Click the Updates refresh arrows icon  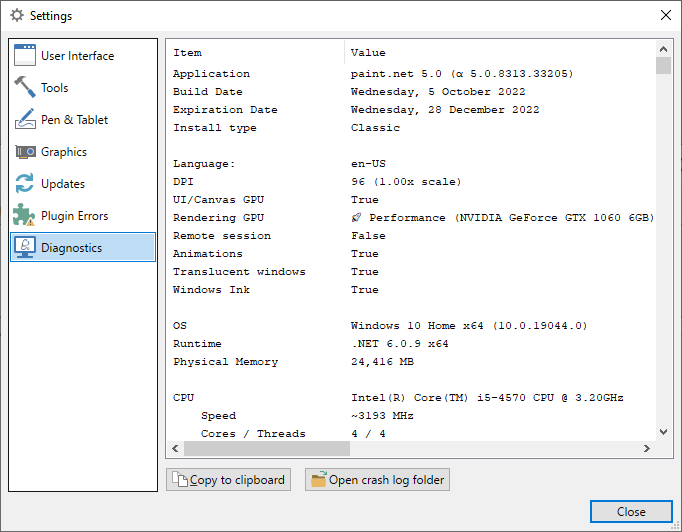24,183
